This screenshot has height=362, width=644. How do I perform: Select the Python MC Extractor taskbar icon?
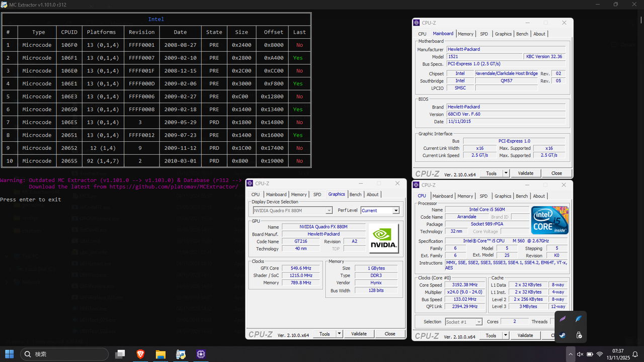point(181,354)
